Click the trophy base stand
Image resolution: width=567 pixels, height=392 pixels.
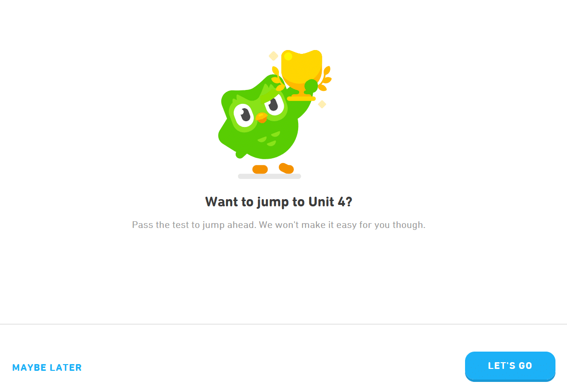301,98
